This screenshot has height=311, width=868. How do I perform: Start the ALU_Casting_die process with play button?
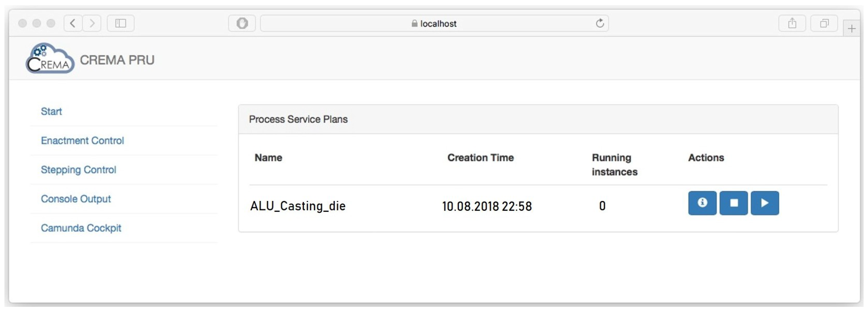[765, 203]
